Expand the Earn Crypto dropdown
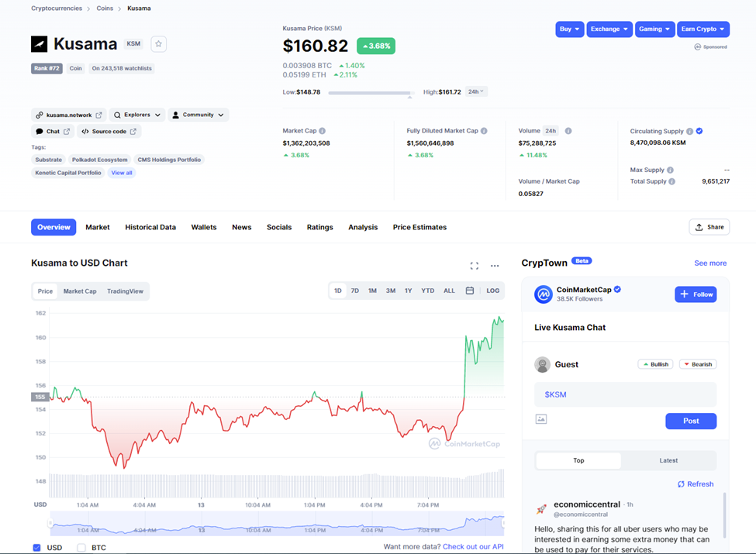This screenshot has height=554, width=756. 703,29
